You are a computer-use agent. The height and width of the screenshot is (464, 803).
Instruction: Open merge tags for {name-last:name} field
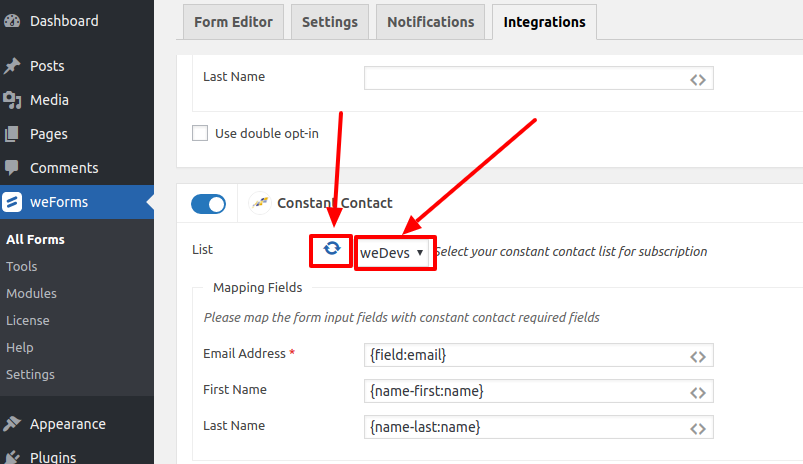coord(698,429)
